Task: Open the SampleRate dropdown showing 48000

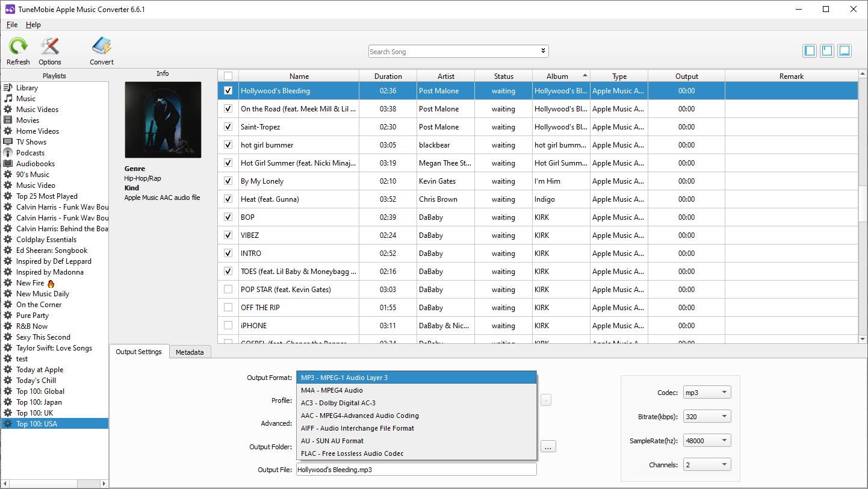Action: pos(707,441)
